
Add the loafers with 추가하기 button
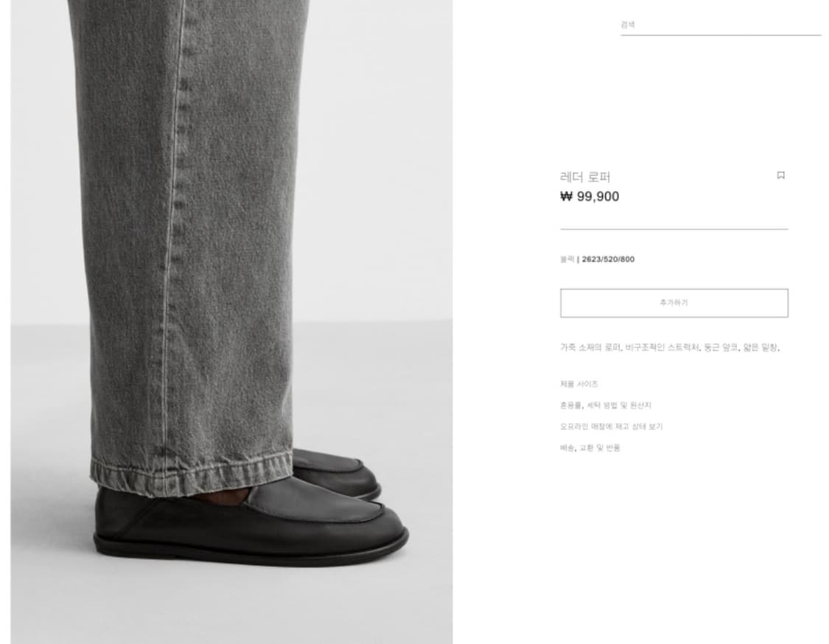tap(674, 303)
